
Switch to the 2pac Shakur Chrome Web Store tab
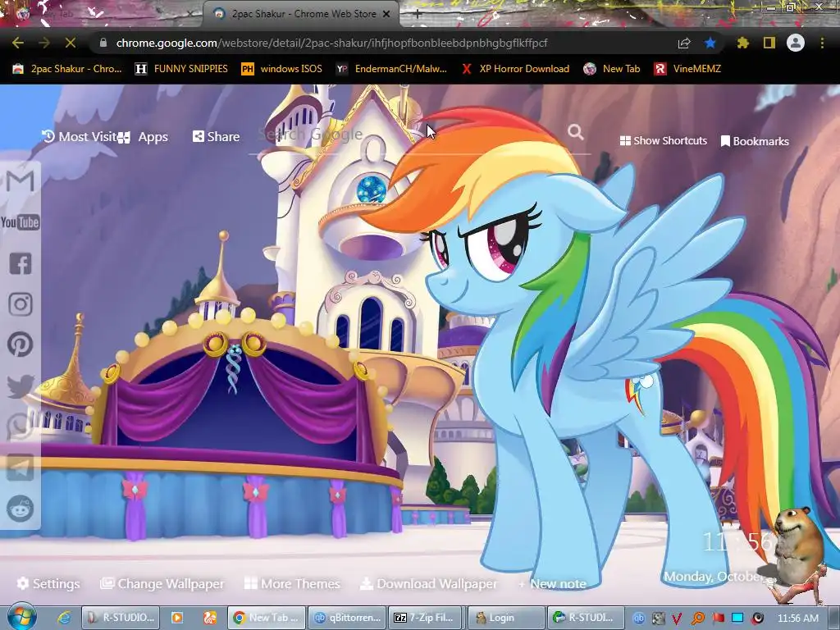click(x=301, y=14)
